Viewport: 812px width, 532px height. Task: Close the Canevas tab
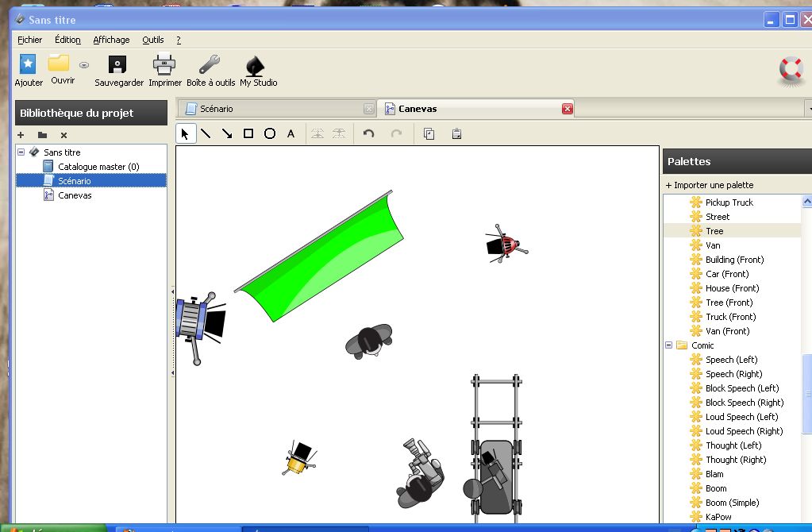click(568, 109)
